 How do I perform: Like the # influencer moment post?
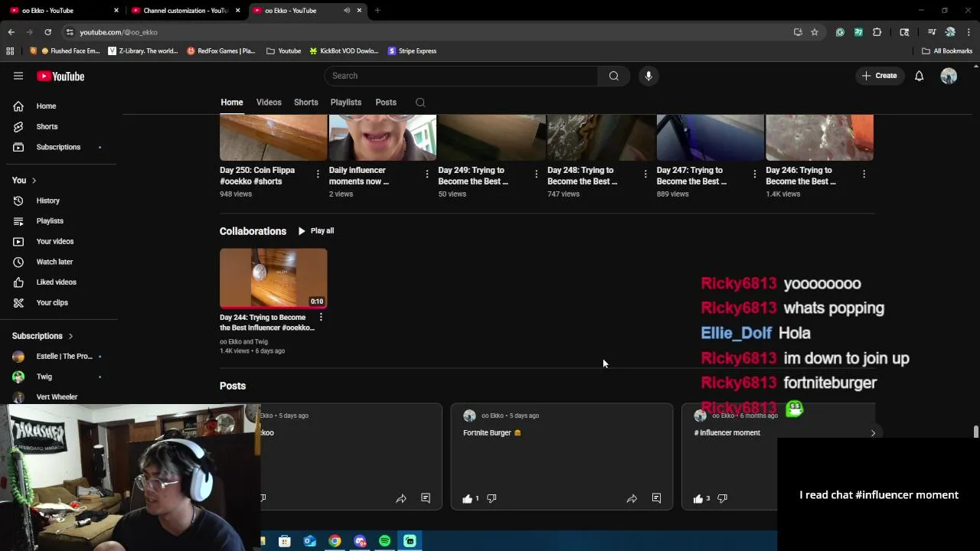pyautogui.click(x=697, y=498)
